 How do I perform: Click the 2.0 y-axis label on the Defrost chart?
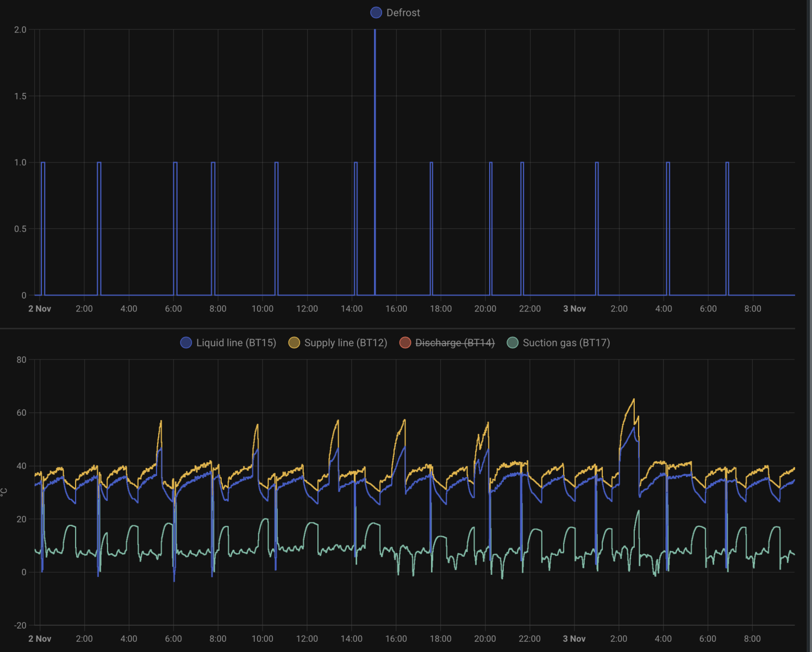[20, 30]
